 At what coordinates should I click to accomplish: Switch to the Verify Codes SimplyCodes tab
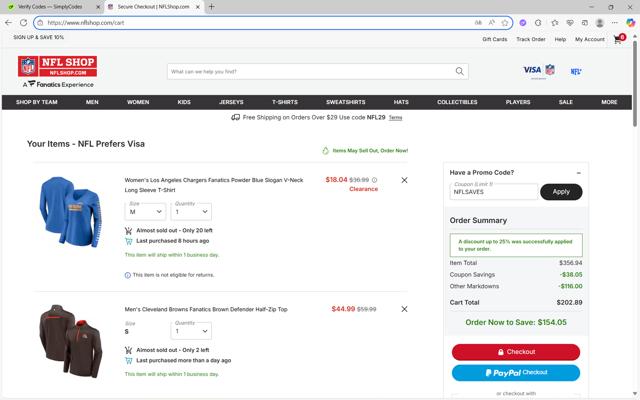click(51, 7)
